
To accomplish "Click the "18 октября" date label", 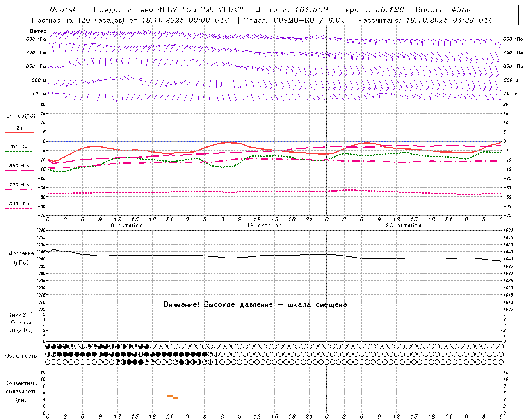I will (125, 226).
